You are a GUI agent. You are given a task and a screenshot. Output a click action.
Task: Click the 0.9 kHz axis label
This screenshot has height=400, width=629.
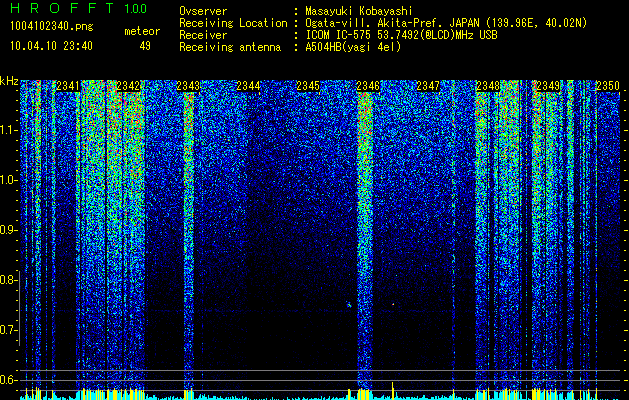coord(9,230)
